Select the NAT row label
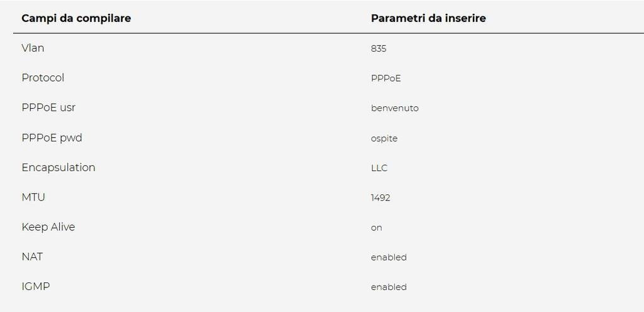 click(32, 257)
